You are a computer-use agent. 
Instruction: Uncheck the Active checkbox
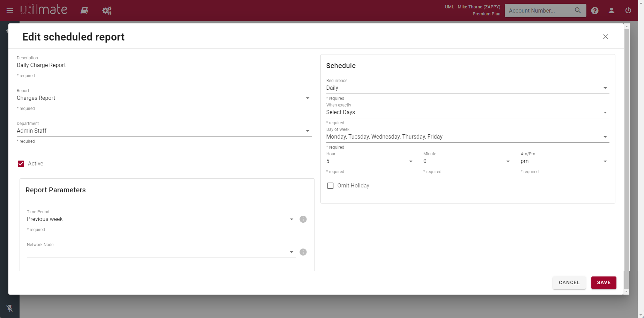point(21,164)
